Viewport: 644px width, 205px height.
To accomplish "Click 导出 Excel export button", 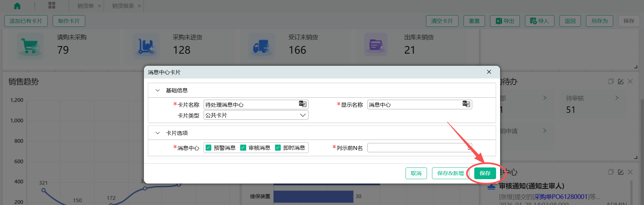I will coord(505,21).
